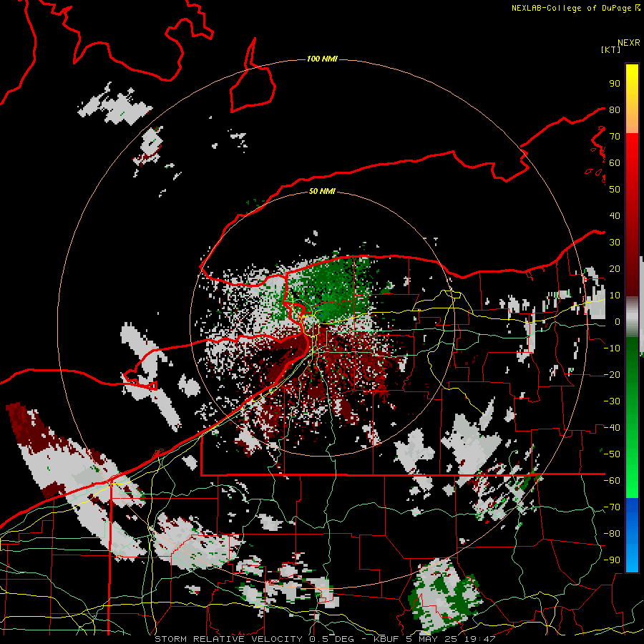Click the -20 value on the velocity scale

point(612,375)
